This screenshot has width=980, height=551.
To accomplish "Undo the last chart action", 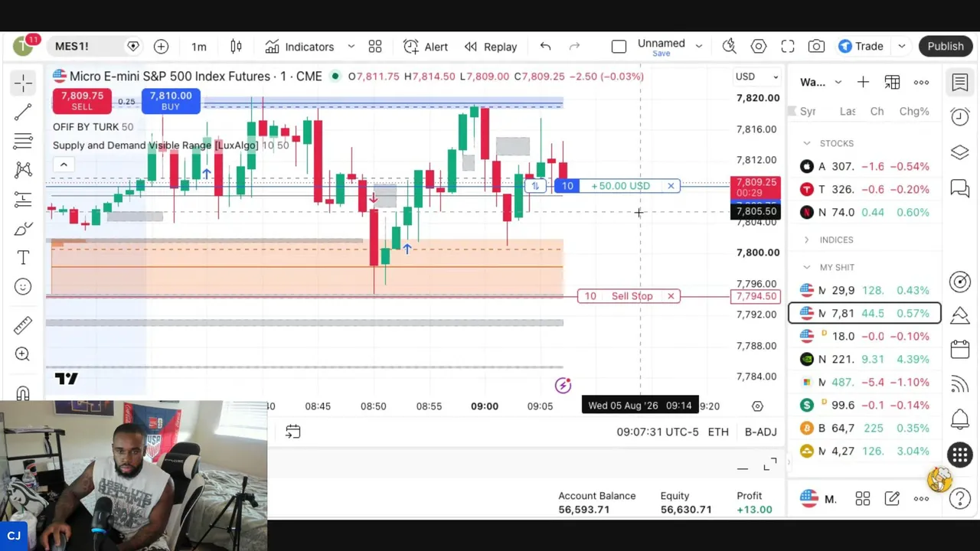I will (x=545, y=47).
